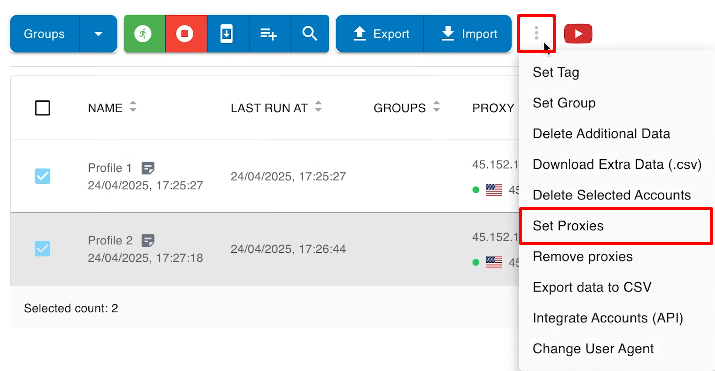Screen dimensions: 715x371
Task: Click the Profile 1 name text
Action: (110, 168)
